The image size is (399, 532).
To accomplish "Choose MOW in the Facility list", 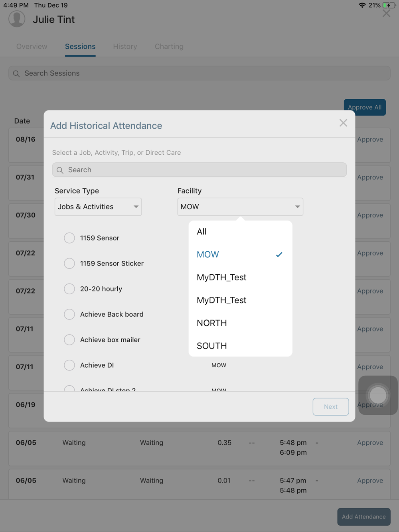I will (240, 254).
